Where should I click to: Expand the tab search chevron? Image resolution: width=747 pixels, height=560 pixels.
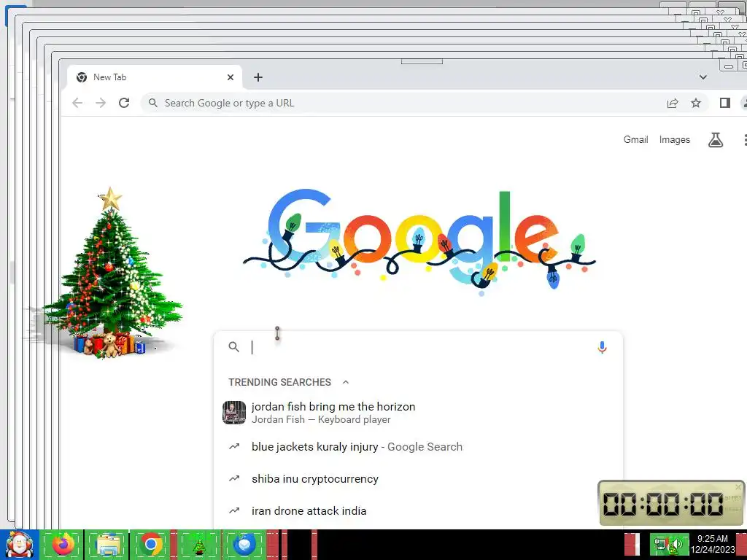point(703,77)
